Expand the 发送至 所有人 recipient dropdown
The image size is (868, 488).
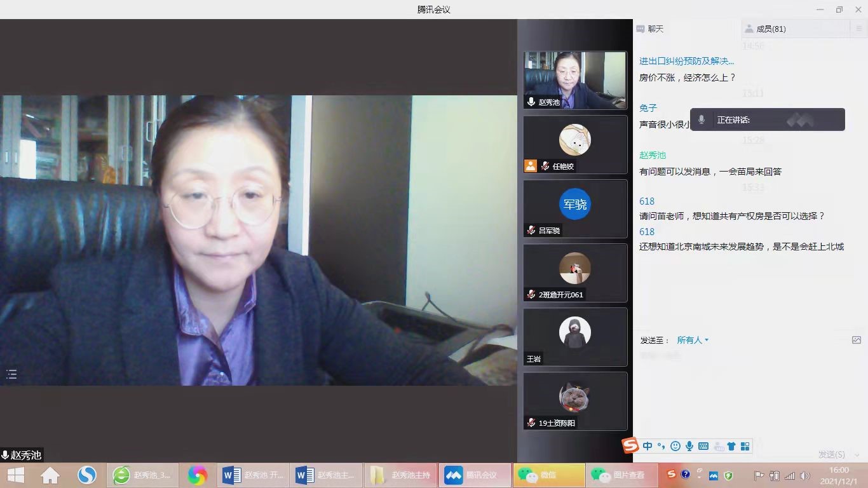coord(693,340)
